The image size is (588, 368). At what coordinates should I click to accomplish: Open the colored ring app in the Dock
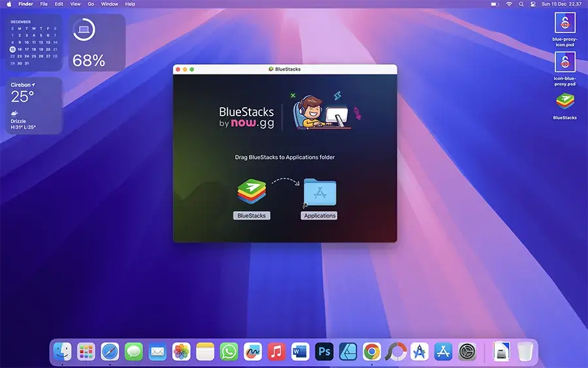[x=396, y=352]
